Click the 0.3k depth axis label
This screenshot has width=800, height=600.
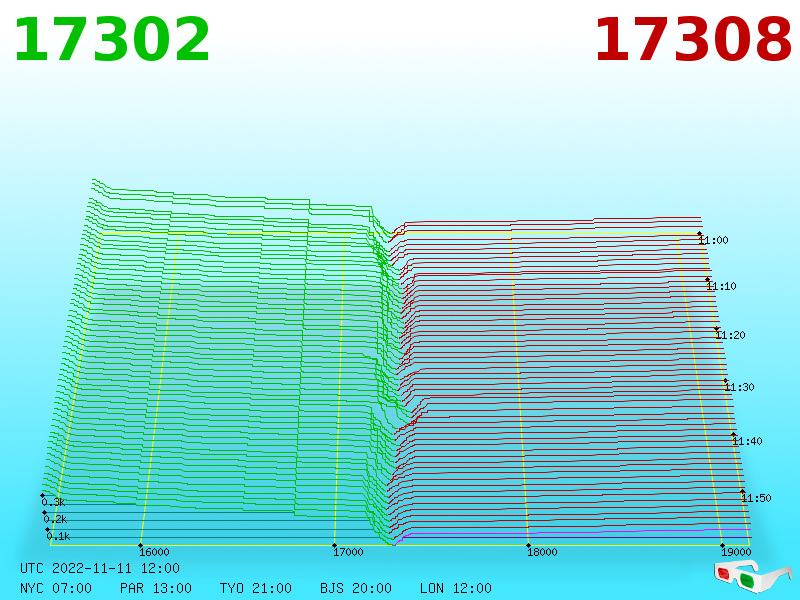[54, 502]
